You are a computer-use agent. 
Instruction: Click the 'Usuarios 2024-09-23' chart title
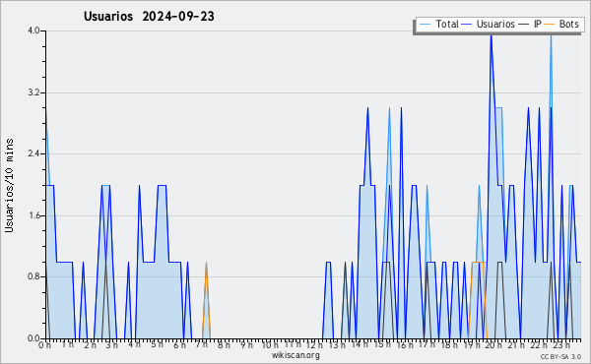pyautogui.click(x=149, y=17)
